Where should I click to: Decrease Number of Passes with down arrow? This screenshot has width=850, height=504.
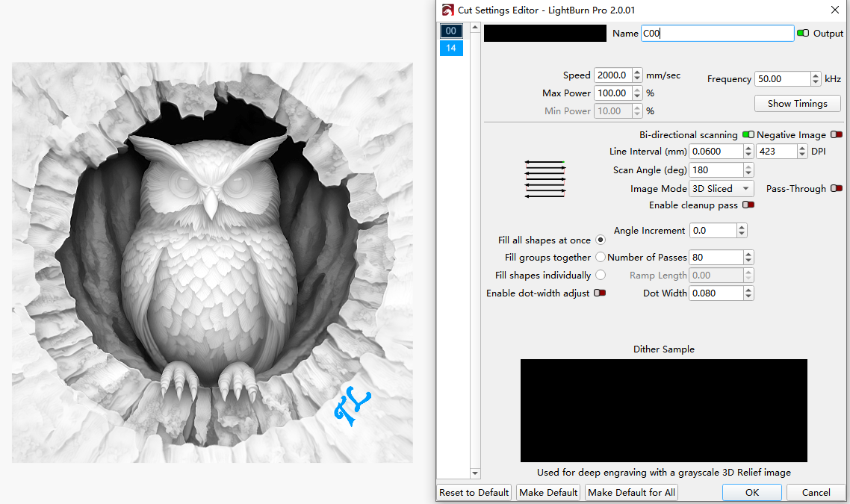click(748, 261)
